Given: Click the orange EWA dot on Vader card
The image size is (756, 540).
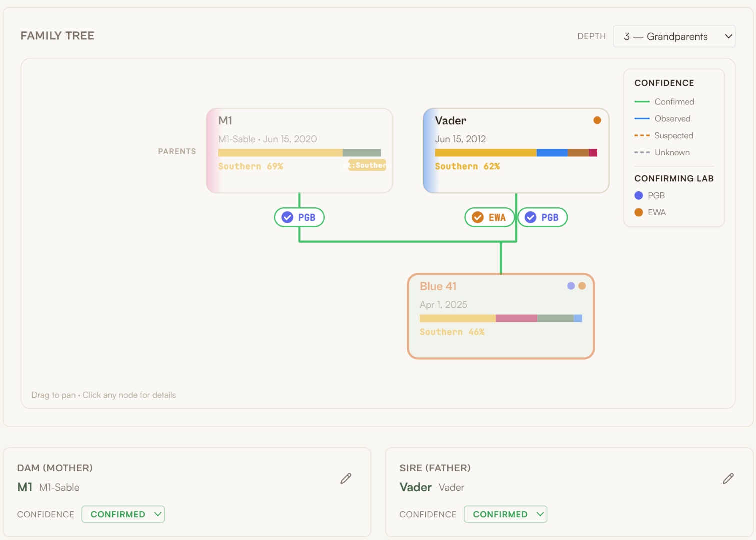Looking at the screenshot, I should [x=597, y=120].
